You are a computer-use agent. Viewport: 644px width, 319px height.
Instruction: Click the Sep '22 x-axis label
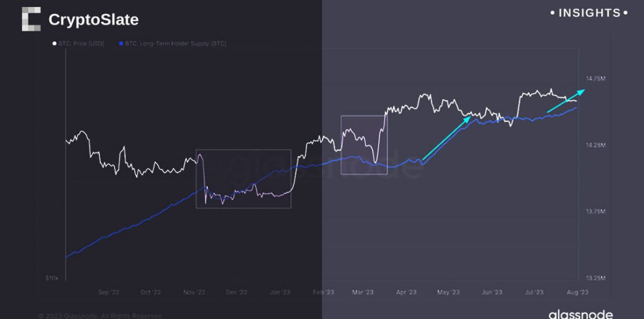[108, 292]
